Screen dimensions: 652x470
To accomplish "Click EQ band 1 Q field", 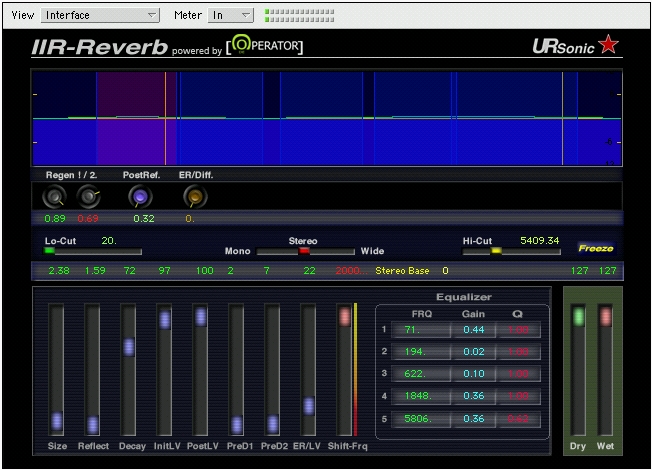I will [x=519, y=330].
